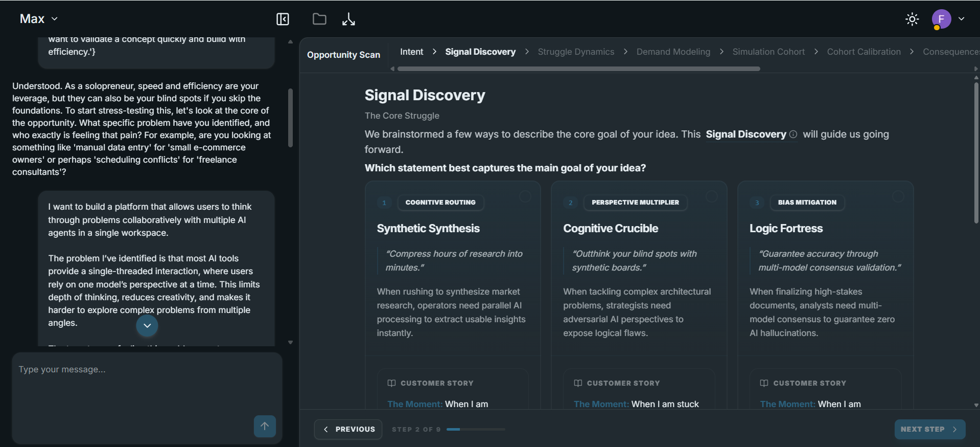Image resolution: width=980 pixels, height=447 pixels.
Task: Click "The Core Struggle" subtitle
Action: pyautogui.click(x=402, y=116)
